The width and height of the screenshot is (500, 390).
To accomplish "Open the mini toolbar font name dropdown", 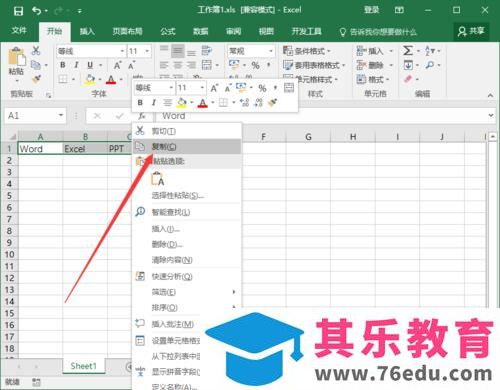I will point(171,88).
